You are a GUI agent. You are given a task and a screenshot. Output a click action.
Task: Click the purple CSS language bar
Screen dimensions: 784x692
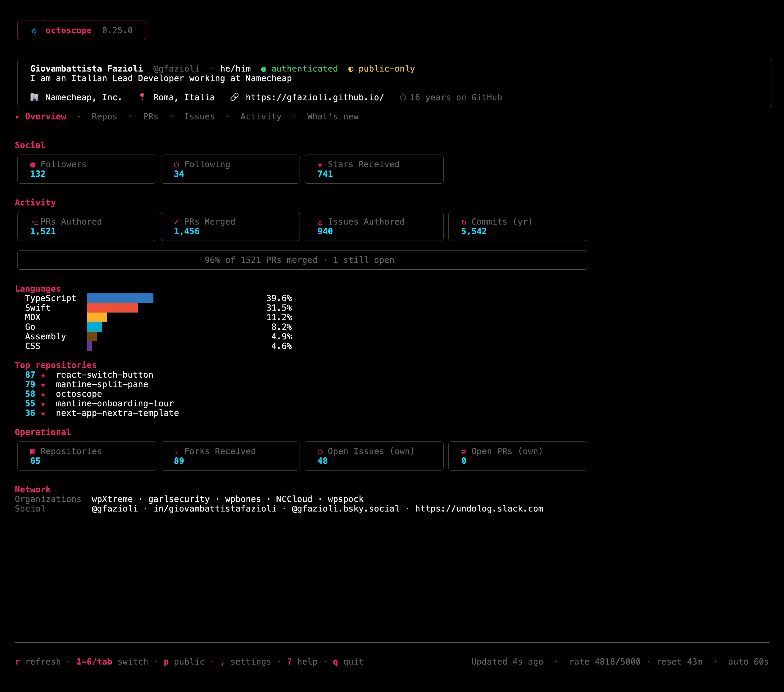pyautogui.click(x=89, y=346)
